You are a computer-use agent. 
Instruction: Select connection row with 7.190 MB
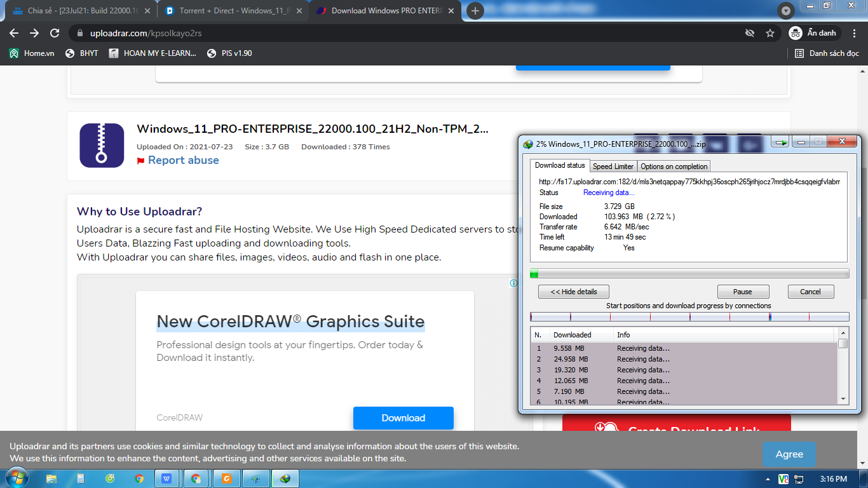click(684, 391)
